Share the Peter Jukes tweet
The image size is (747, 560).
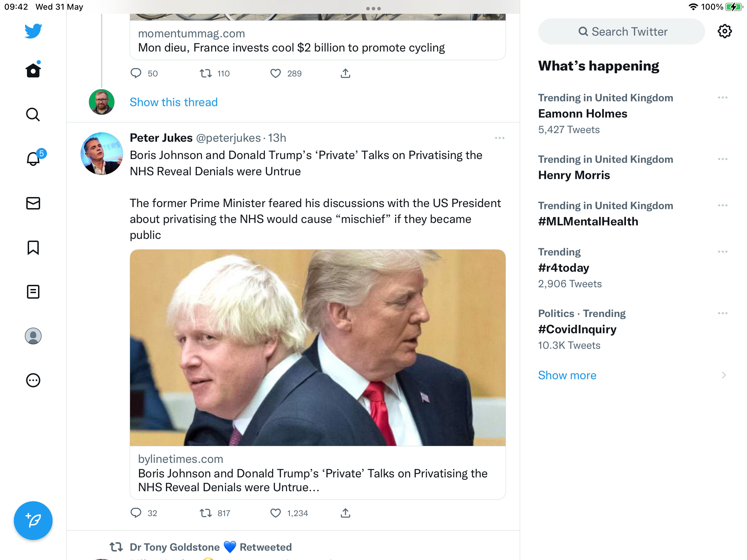click(x=345, y=513)
